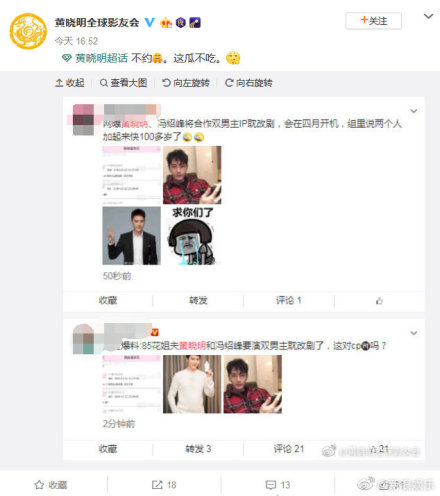
Task: Click the 黄晓明全球影友会 profile avatar
Action: click(28, 31)
